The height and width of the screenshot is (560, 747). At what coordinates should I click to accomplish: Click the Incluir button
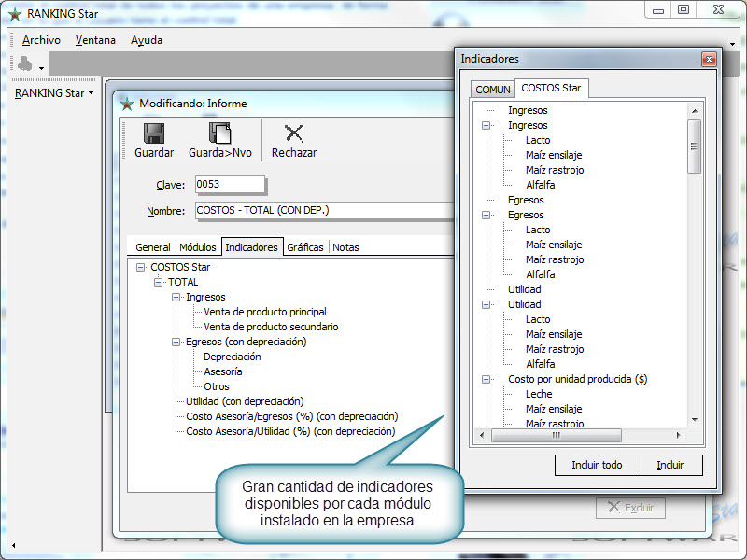coord(670,465)
